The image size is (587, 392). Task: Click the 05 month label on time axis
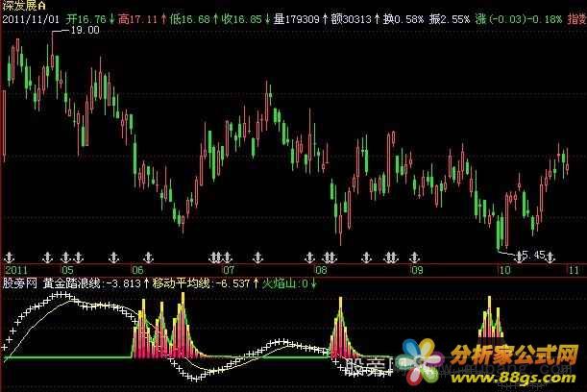pos(68,270)
